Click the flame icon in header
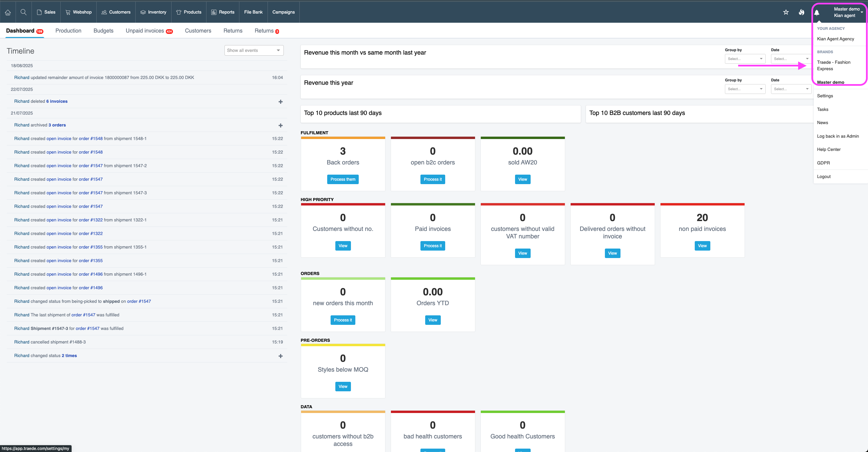Screen dimensions: 868x452 (801, 12)
